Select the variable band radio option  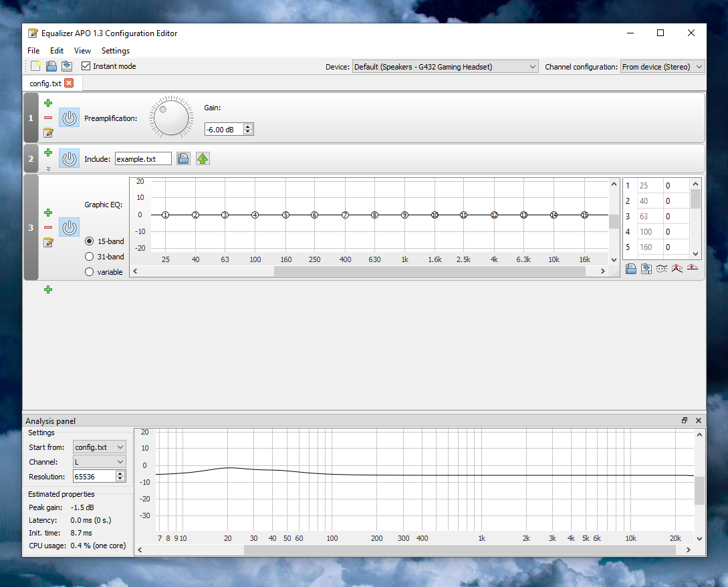click(x=89, y=272)
